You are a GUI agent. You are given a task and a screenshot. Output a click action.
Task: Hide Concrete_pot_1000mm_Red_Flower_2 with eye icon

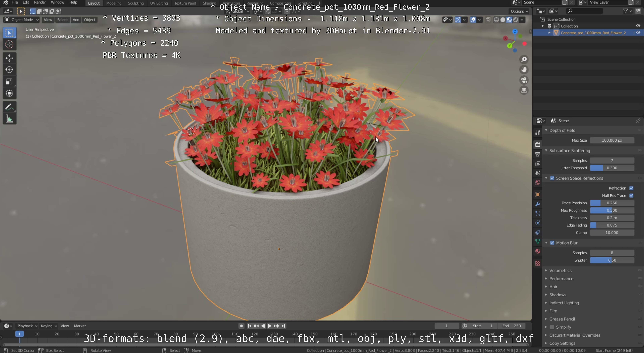[x=638, y=33]
